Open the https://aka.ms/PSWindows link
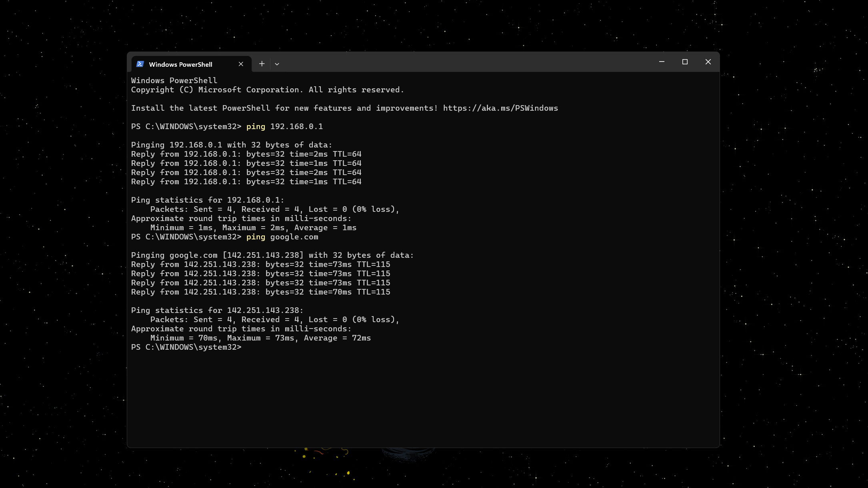The image size is (868, 488). click(x=500, y=108)
